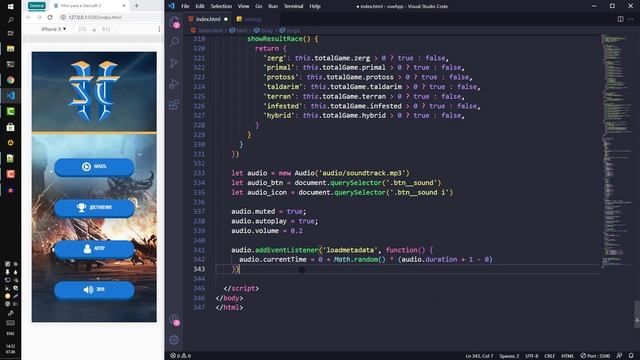The width and height of the screenshot is (640, 360).
Task: Change indentation via 'Spaces: 2'
Action: tap(509, 356)
